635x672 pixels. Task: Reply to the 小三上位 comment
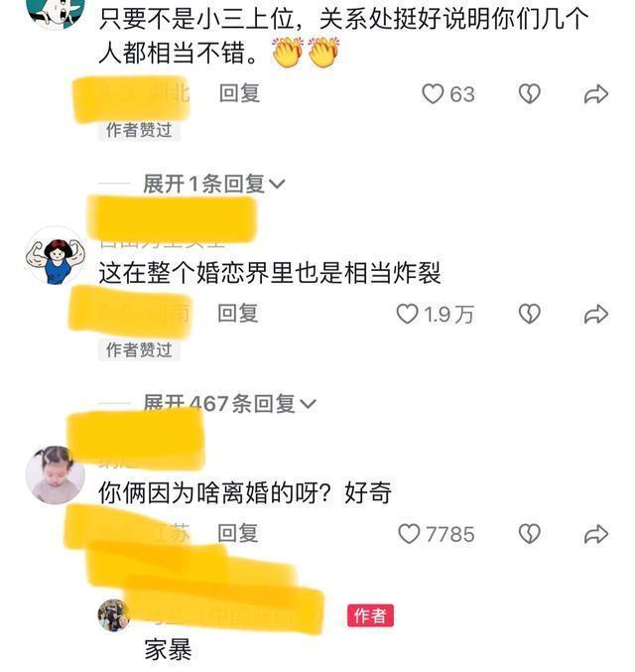click(239, 93)
